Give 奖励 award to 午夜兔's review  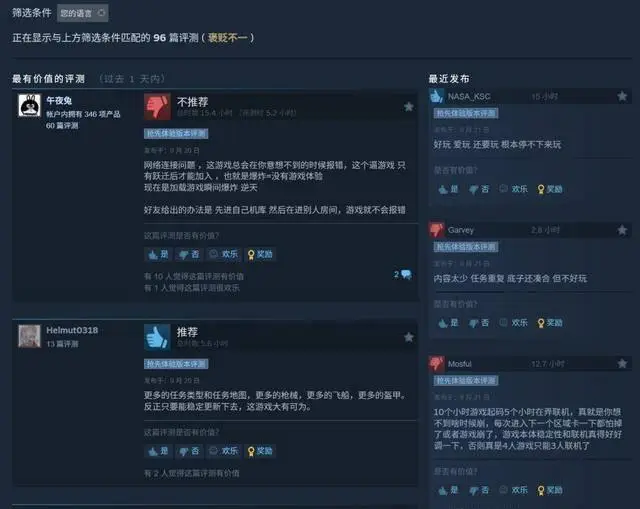click(260, 254)
